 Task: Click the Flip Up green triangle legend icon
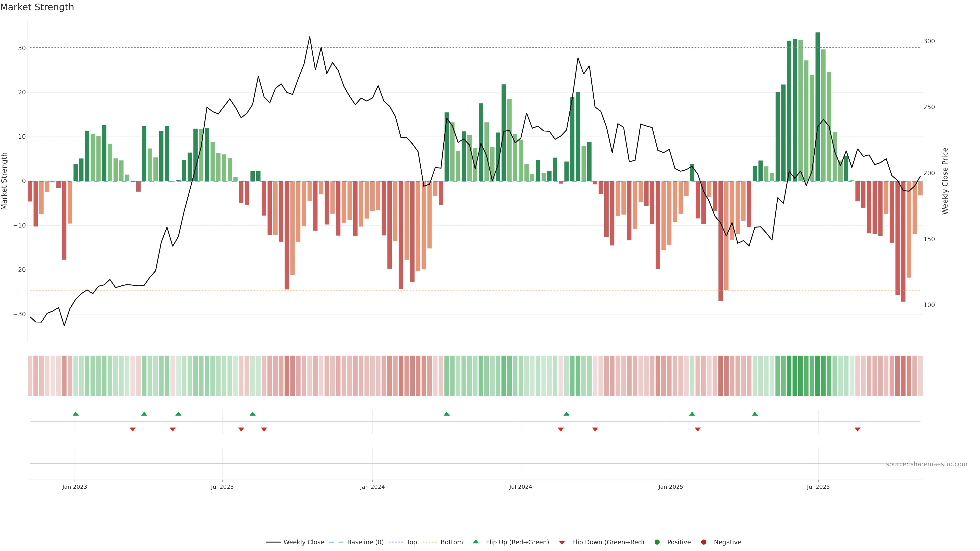click(475, 542)
